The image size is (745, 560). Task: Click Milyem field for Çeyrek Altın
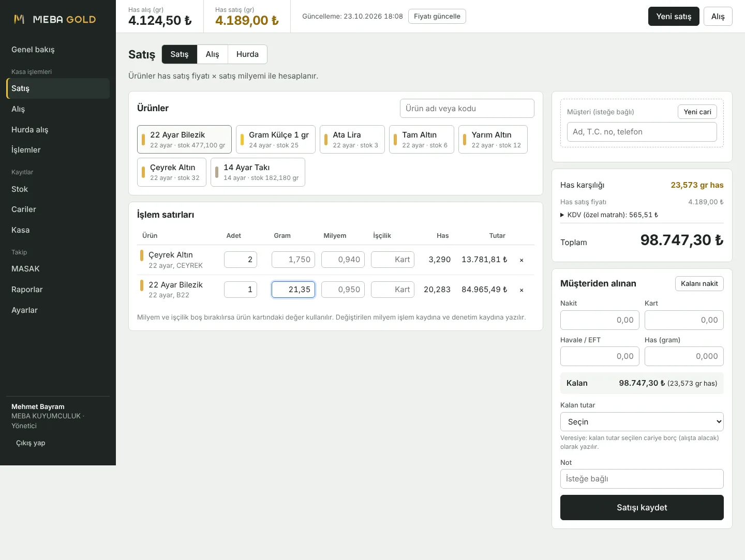tap(343, 260)
